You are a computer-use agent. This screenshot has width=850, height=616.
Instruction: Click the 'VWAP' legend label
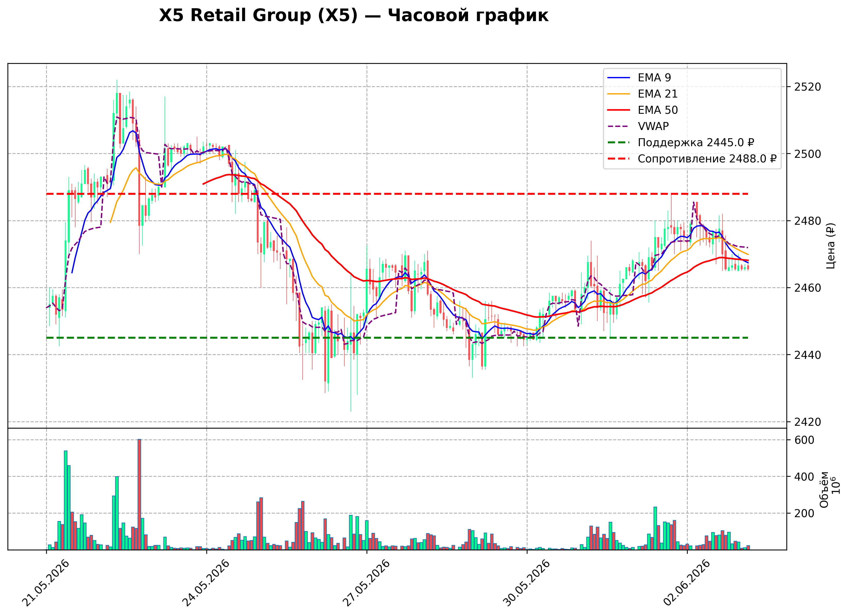pos(653,126)
